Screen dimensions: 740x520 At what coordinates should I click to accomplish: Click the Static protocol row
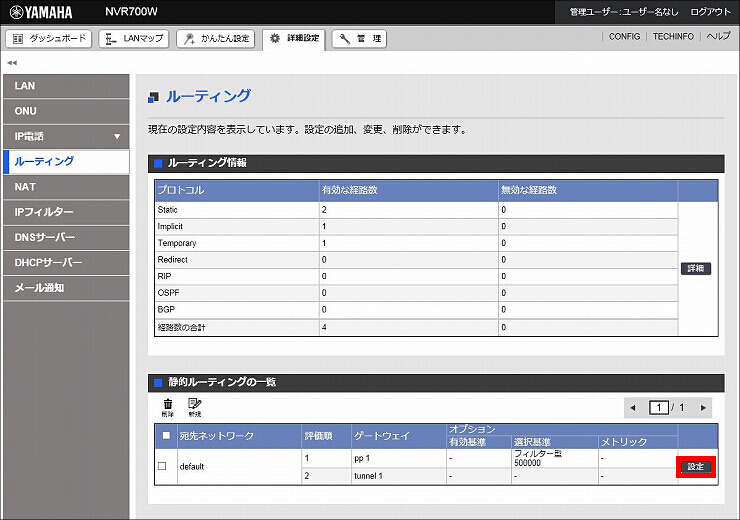pos(416,210)
